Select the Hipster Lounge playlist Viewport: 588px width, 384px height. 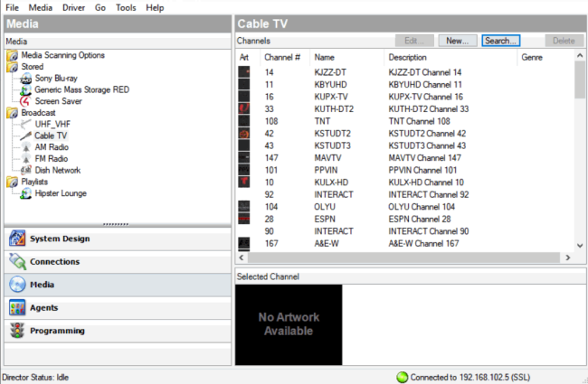tap(61, 193)
